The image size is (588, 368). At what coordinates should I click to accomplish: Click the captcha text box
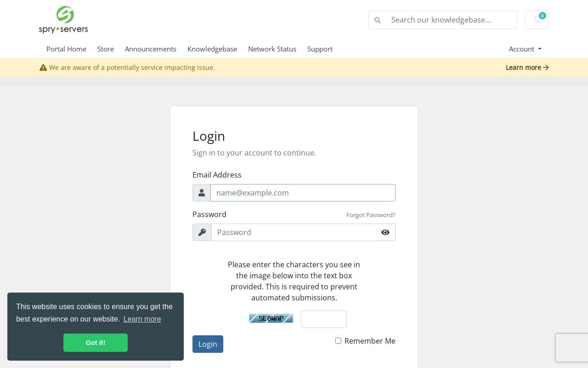(324, 319)
